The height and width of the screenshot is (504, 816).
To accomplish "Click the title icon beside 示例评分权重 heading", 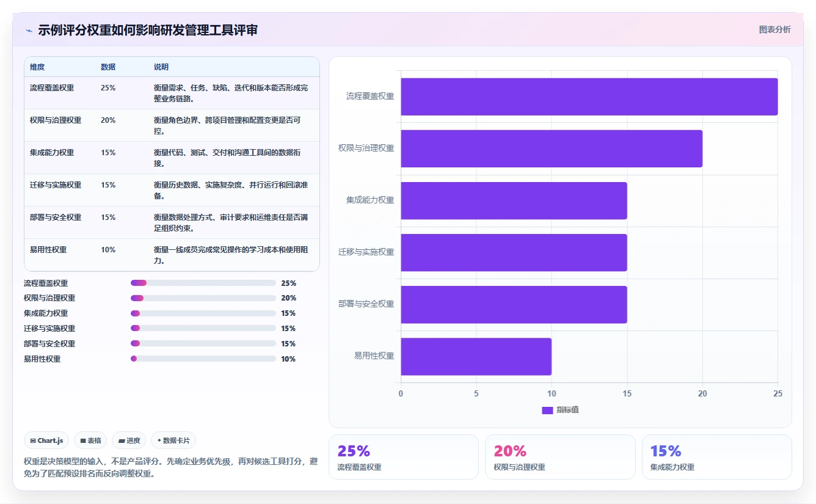I will click(x=29, y=30).
